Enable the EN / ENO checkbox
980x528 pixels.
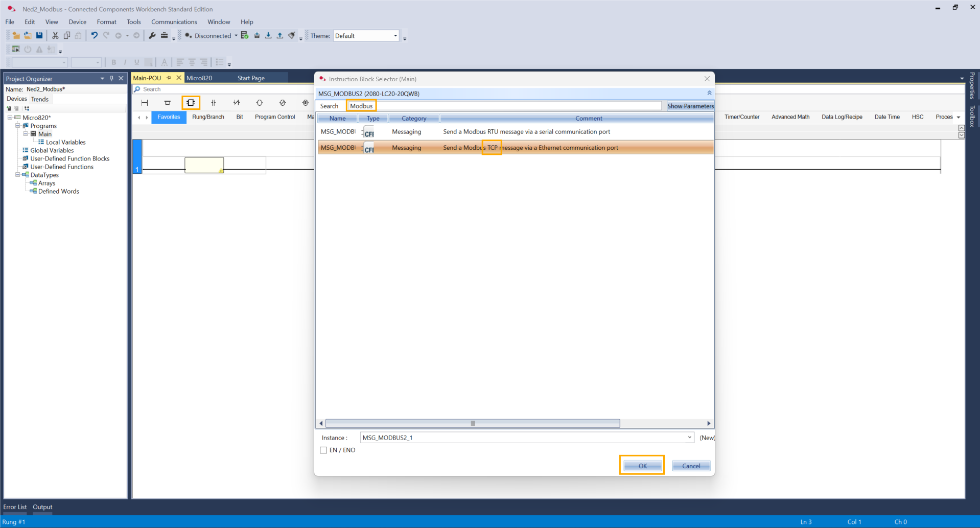[x=323, y=450]
